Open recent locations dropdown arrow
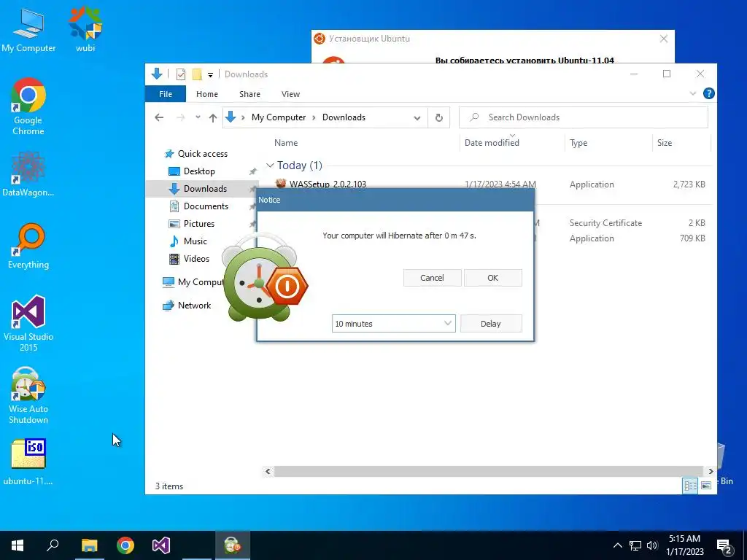747x560 pixels. pyautogui.click(x=198, y=117)
